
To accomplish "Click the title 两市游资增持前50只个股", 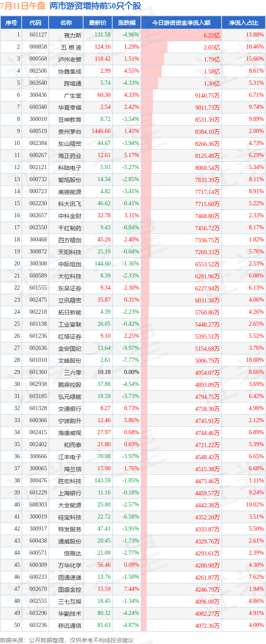I will tap(95, 6).
